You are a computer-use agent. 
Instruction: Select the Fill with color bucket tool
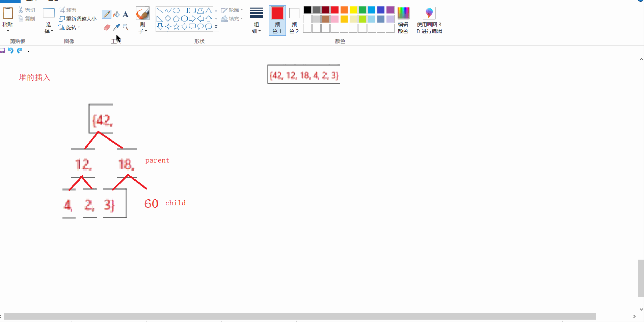116,14
